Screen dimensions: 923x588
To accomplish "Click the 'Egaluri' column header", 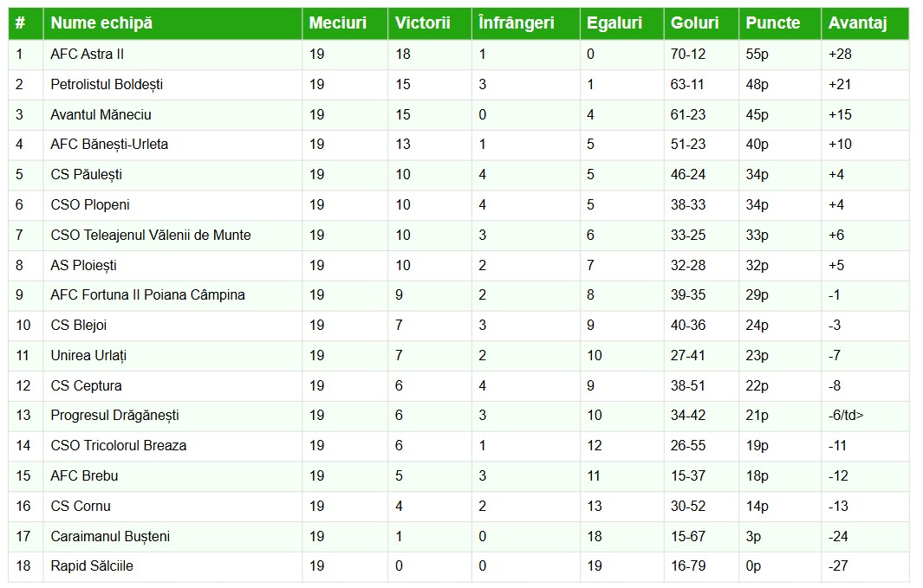I will pyautogui.click(x=614, y=23).
